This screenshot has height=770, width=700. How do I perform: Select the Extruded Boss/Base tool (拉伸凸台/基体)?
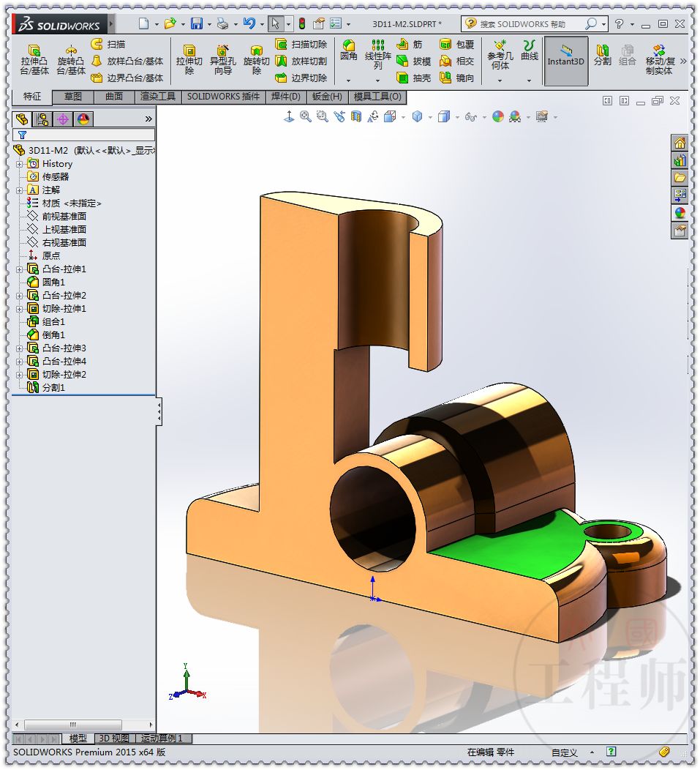(34, 59)
